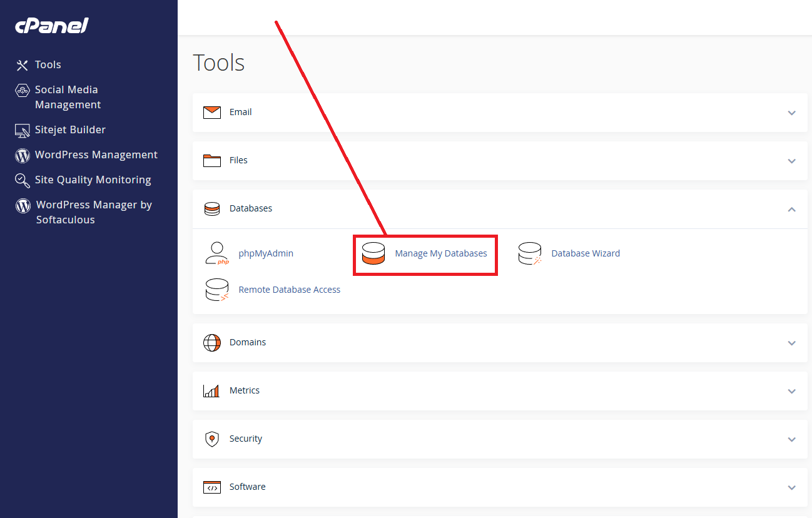Image resolution: width=812 pixels, height=518 pixels.
Task: Expand the Domains section chevron
Action: pos(792,343)
